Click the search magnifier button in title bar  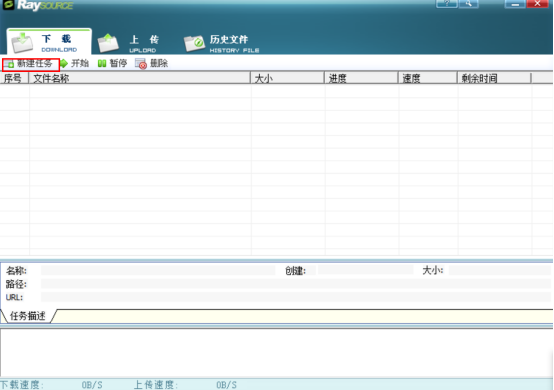pos(469,4)
